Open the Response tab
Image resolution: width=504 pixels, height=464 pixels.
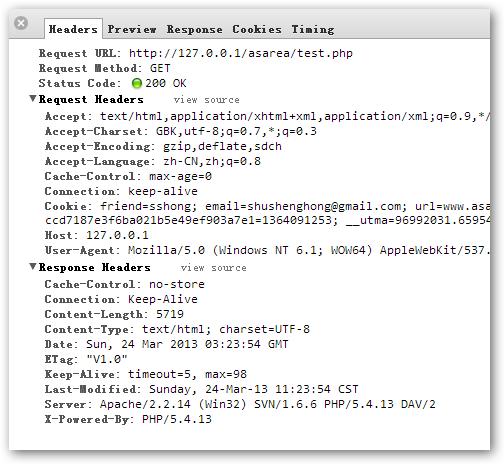(x=194, y=29)
